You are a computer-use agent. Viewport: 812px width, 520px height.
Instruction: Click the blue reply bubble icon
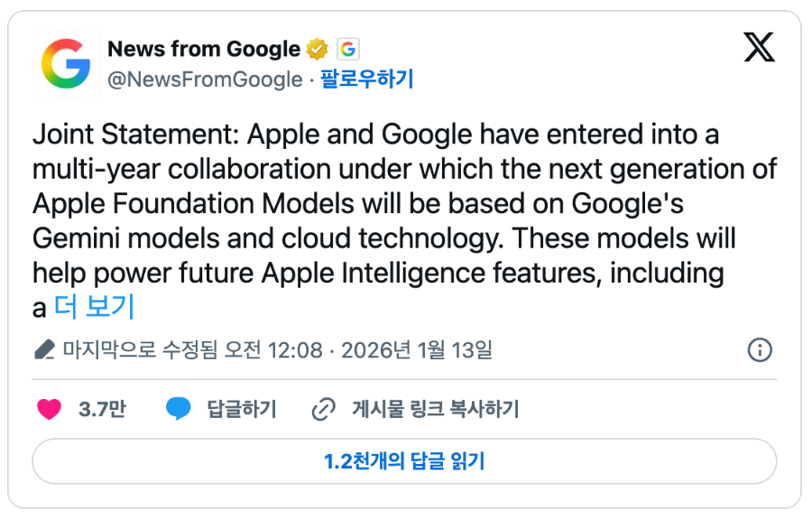click(x=179, y=409)
